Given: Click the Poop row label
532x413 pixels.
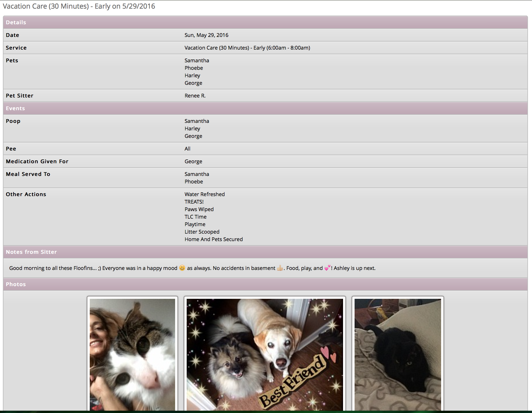Looking at the screenshot, I should pyautogui.click(x=13, y=121).
